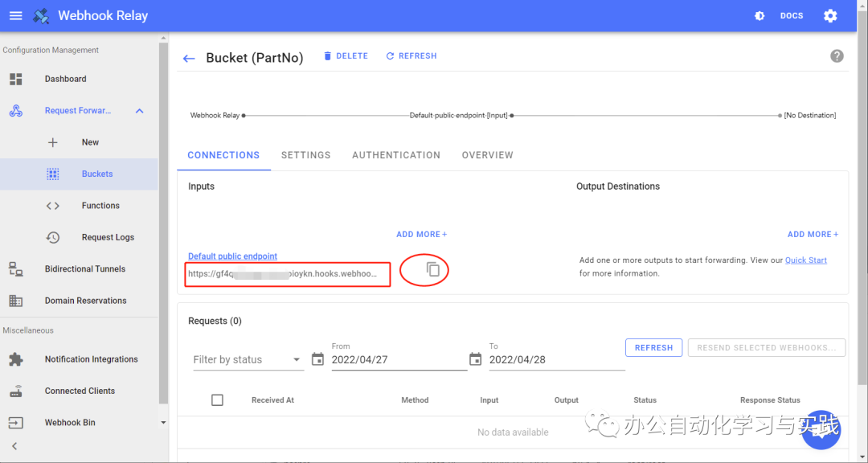
Task: Switch to the CONNECTIONS tab
Action: click(223, 155)
